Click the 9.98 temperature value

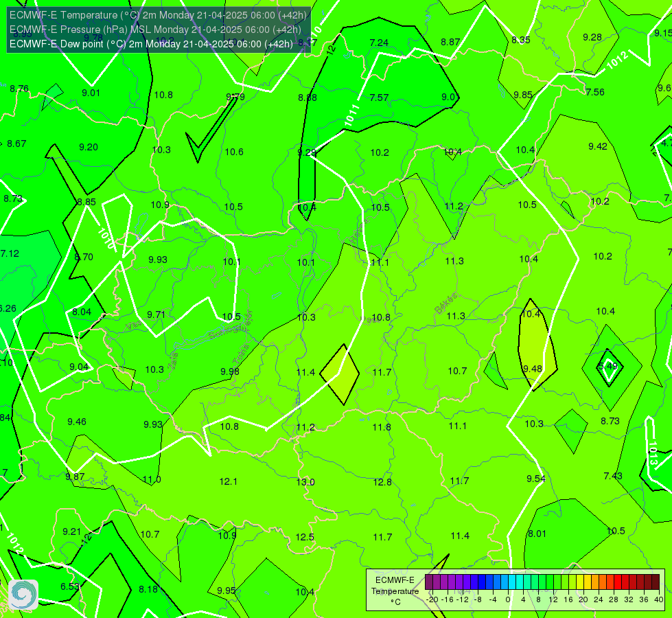click(x=230, y=371)
